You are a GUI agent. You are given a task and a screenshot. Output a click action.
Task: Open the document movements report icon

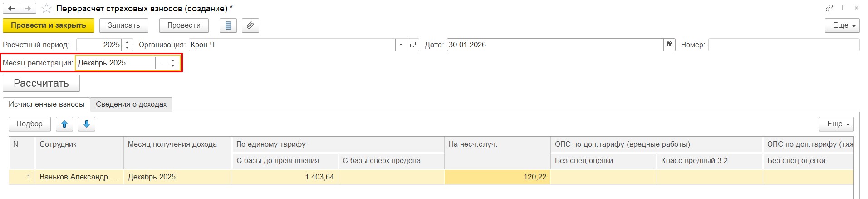pos(228,25)
